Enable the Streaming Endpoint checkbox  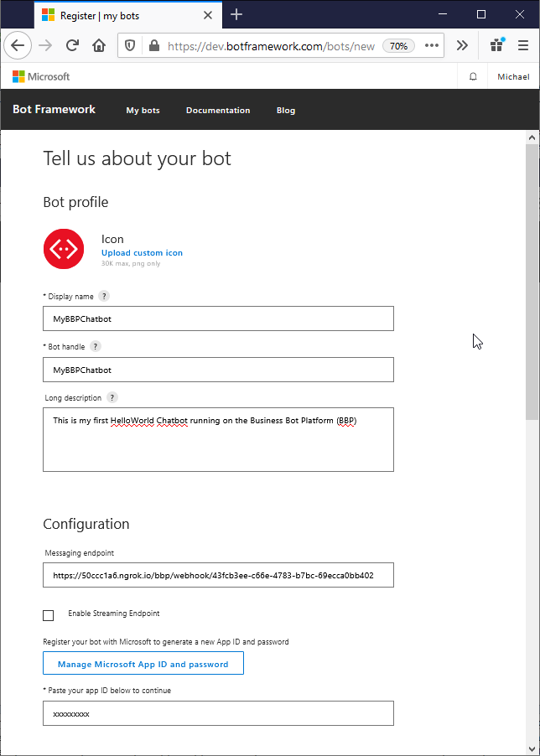pyautogui.click(x=49, y=616)
